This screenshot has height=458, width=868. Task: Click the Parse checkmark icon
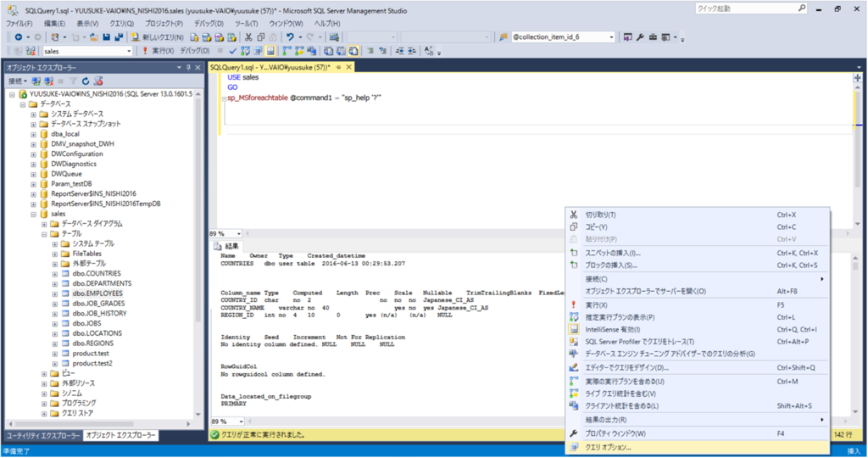click(232, 51)
